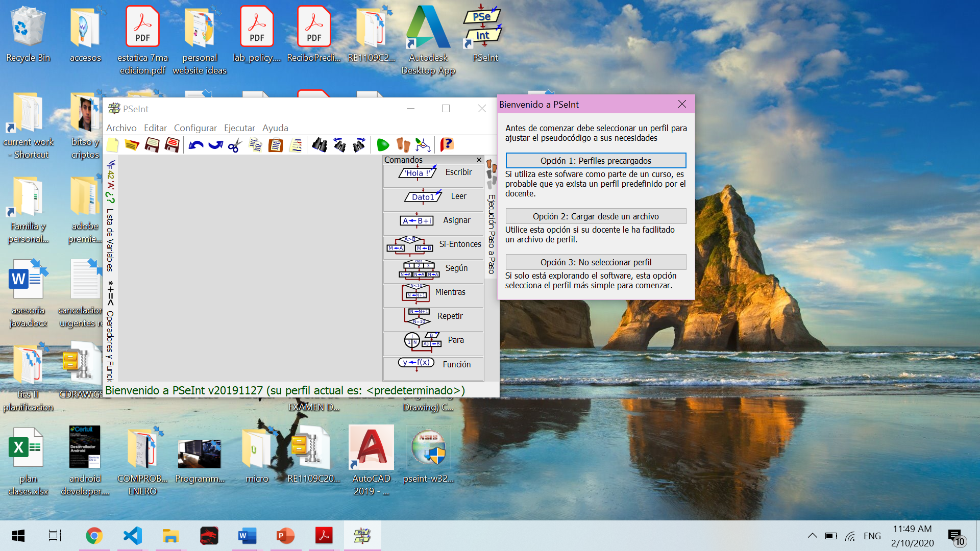Open the help book icon
Viewport: 980px width, 551px height.
point(447,145)
